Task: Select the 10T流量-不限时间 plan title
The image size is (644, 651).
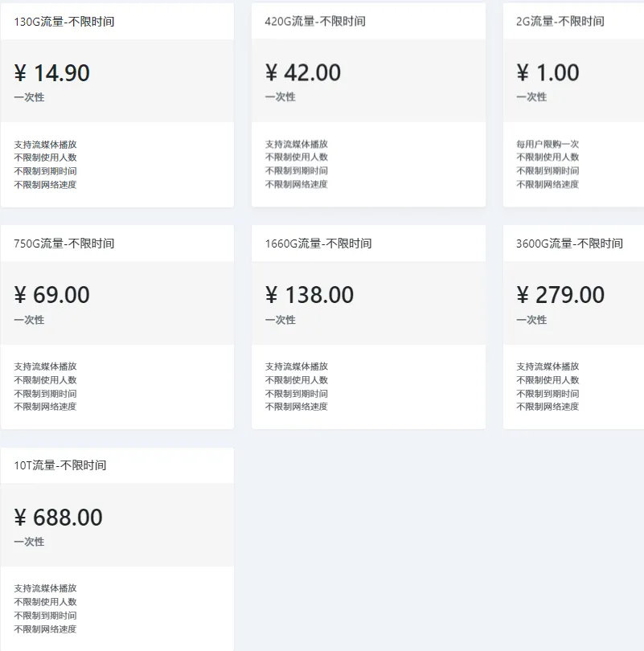Action: click(x=59, y=465)
